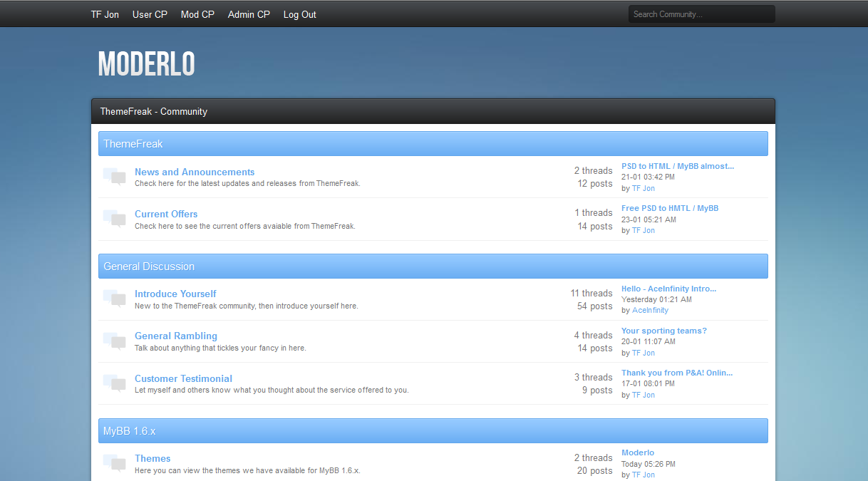Open the ThemeFreak - Community breadcrumb
Screen dimensions: 868x481
153,111
